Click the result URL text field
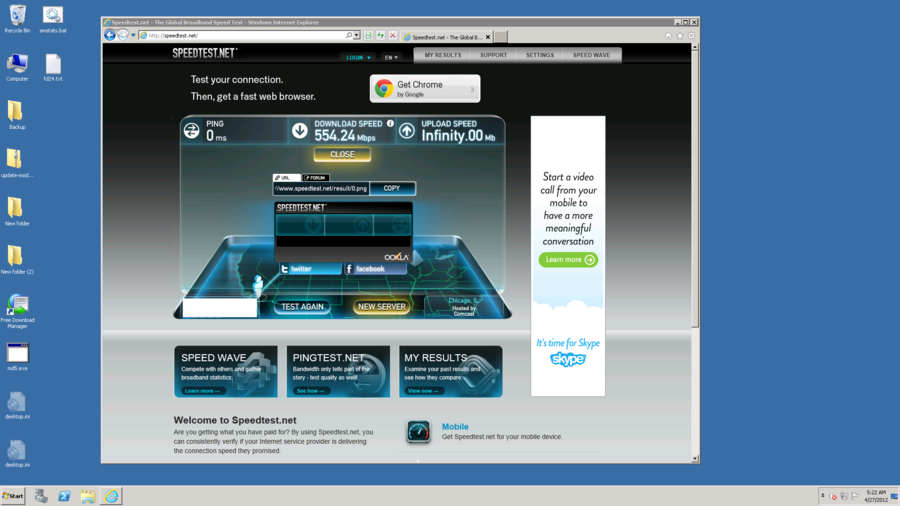 (321, 188)
